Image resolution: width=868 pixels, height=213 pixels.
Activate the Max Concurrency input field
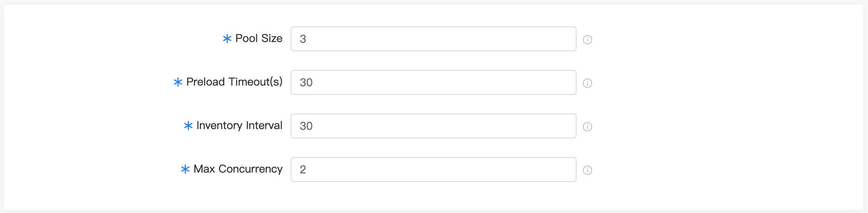(434, 169)
